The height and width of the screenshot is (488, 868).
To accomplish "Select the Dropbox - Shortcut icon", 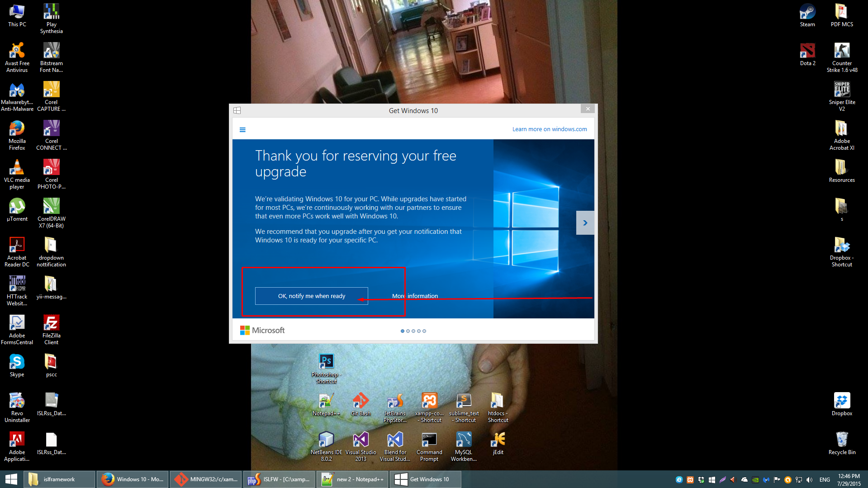I will pyautogui.click(x=842, y=252).
